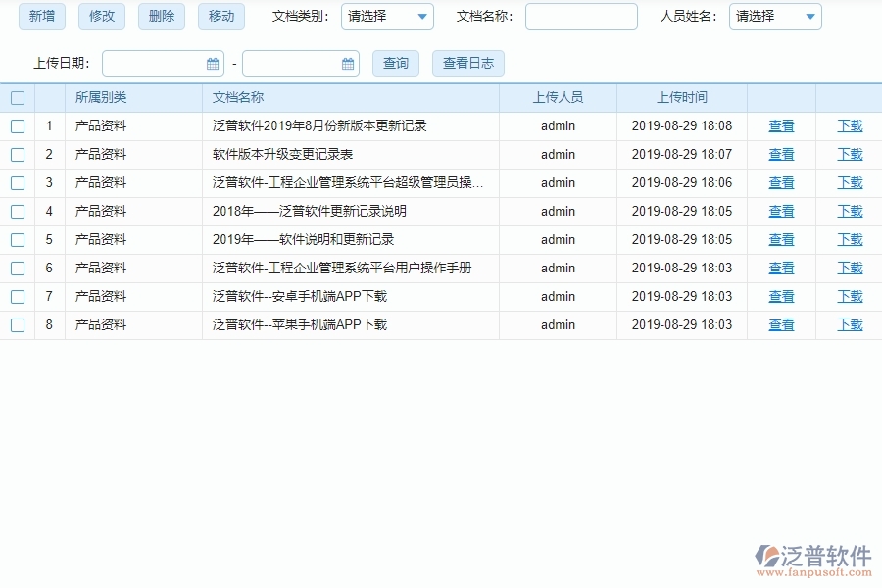Click 查看 for 2018年——泛普软件更新记录说明
882x588 pixels.
(781, 211)
